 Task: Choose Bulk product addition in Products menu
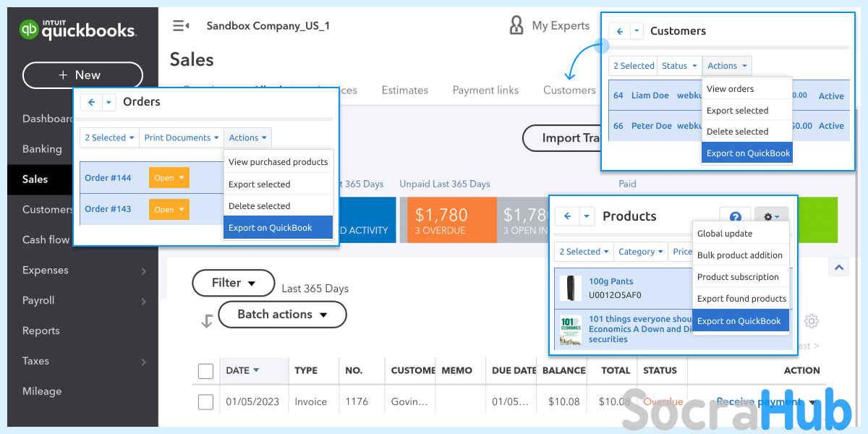[741, 255]
